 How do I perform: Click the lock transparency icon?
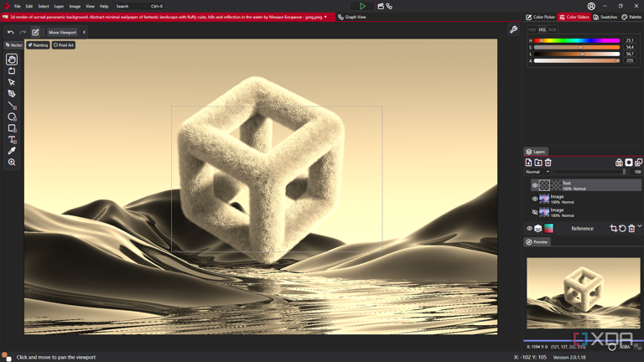pos(619,163)
